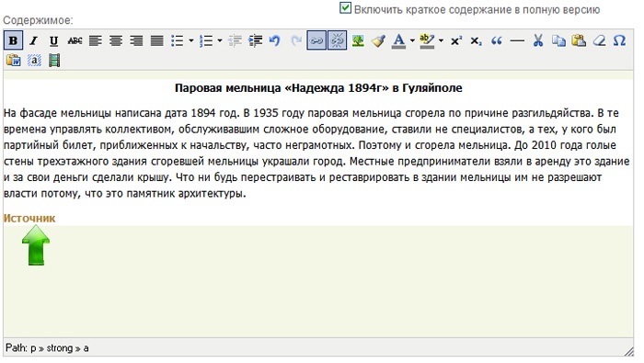The height and width of the screenshot is (363, 644).
Task: Decrease the paragraph indent
Action: 235,40
